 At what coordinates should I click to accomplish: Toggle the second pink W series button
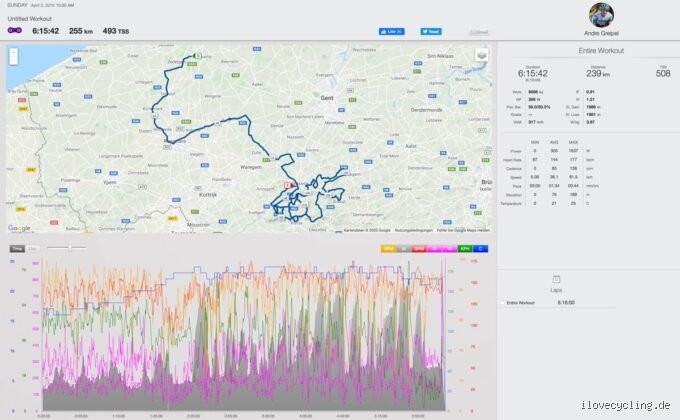450,249
